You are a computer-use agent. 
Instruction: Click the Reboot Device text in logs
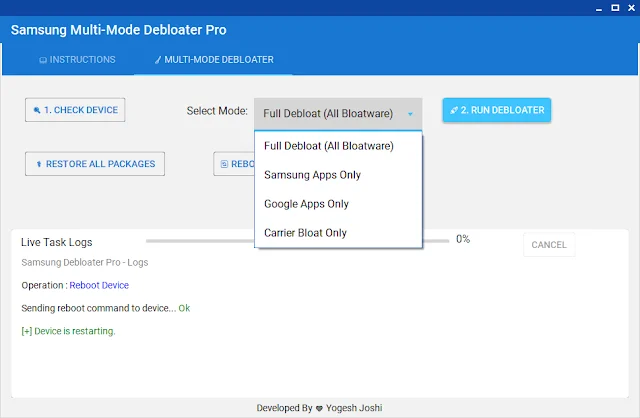(x=99, y=285)
